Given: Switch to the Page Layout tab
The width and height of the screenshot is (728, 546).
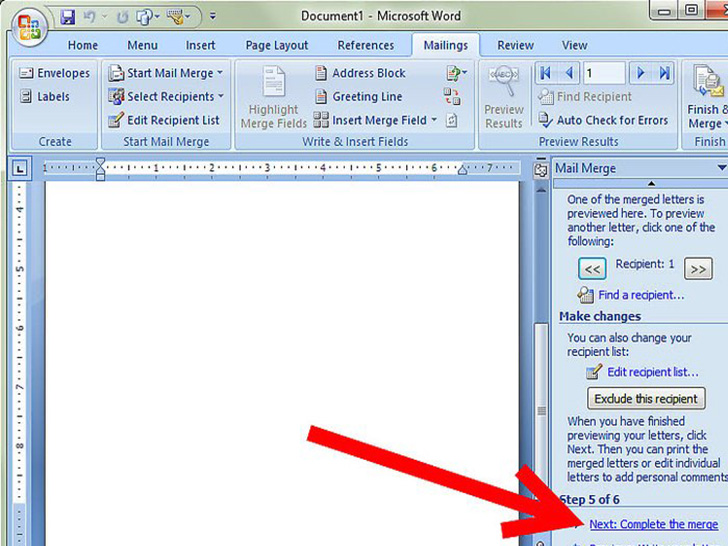Looking at the screenshot, I should click(277, 46).
